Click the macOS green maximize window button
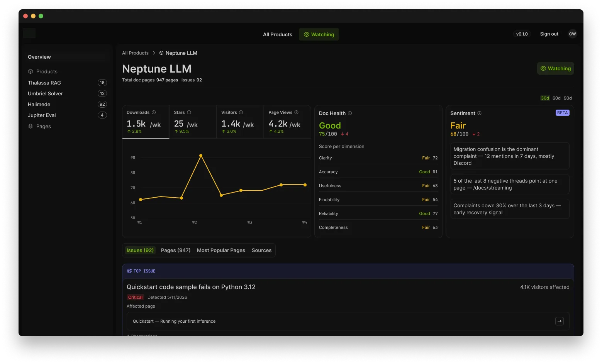 point(41,16)
